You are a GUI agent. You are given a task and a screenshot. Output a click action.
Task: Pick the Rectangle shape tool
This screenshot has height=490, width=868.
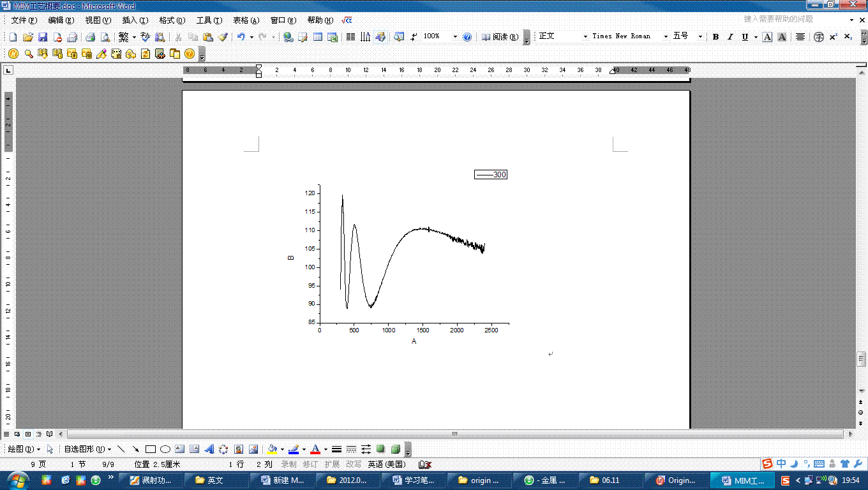[x=151, y=449]
